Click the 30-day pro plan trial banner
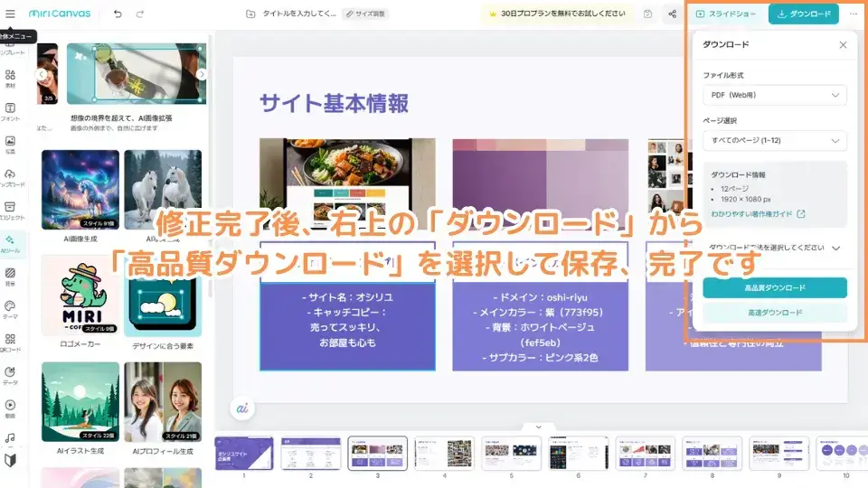Viewport: 868px width, 488px height. click(556, 14)
